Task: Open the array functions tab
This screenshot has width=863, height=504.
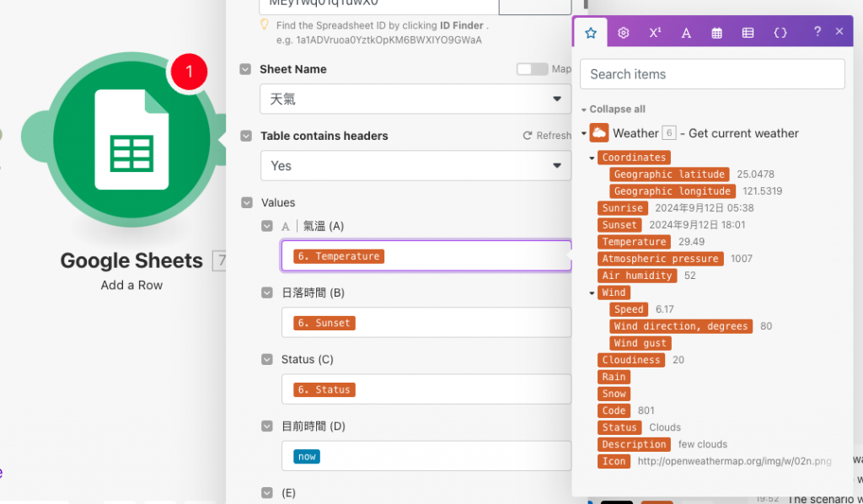Action: [748, 33]
